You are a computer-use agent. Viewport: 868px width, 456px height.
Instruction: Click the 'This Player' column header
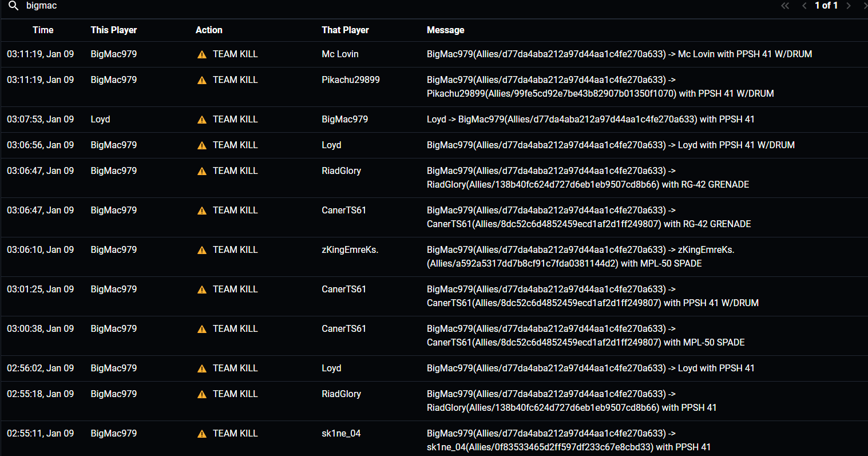coord(113,30)
